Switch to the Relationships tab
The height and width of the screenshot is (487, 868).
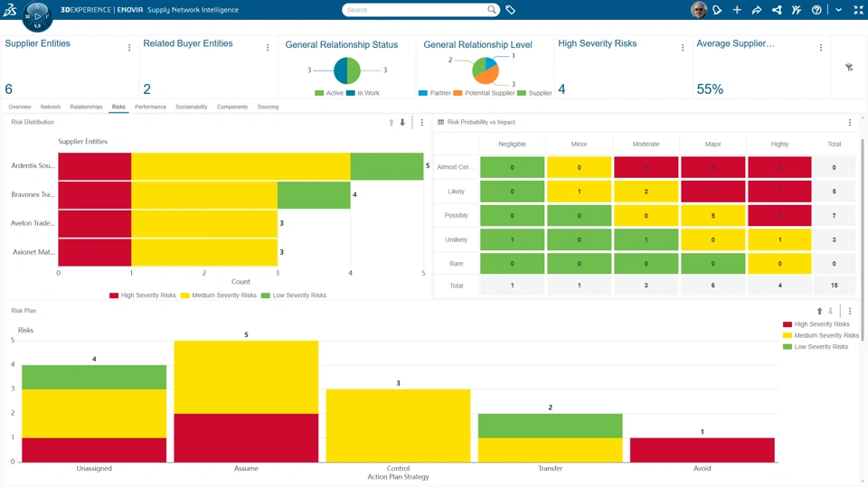click(x=87, y=107)
